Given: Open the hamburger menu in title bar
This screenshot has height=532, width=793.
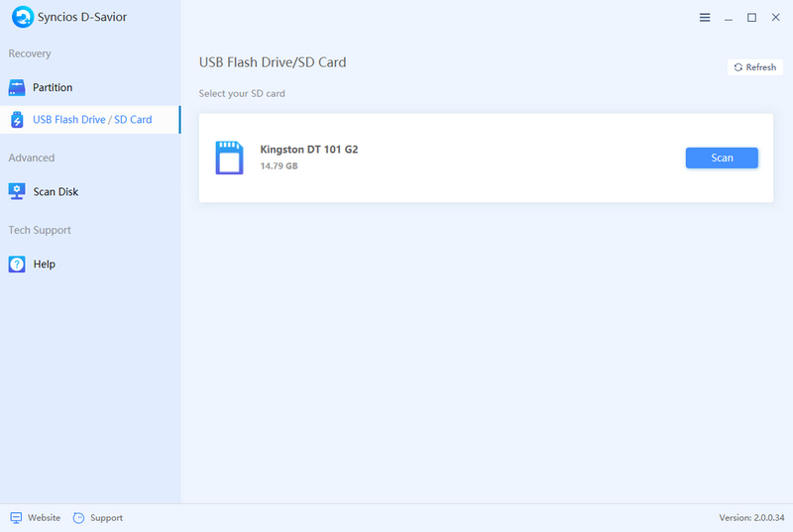Looking at the screenshot, I should click(x=705, y=18).
